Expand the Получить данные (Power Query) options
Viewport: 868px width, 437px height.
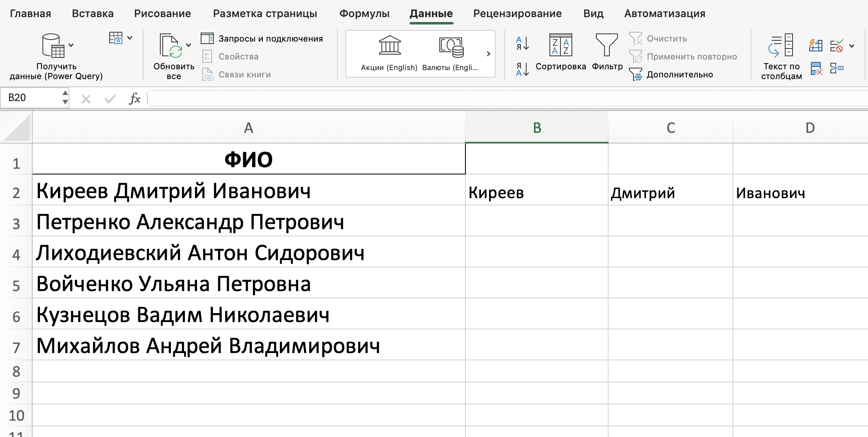click(x=71, y=45)
